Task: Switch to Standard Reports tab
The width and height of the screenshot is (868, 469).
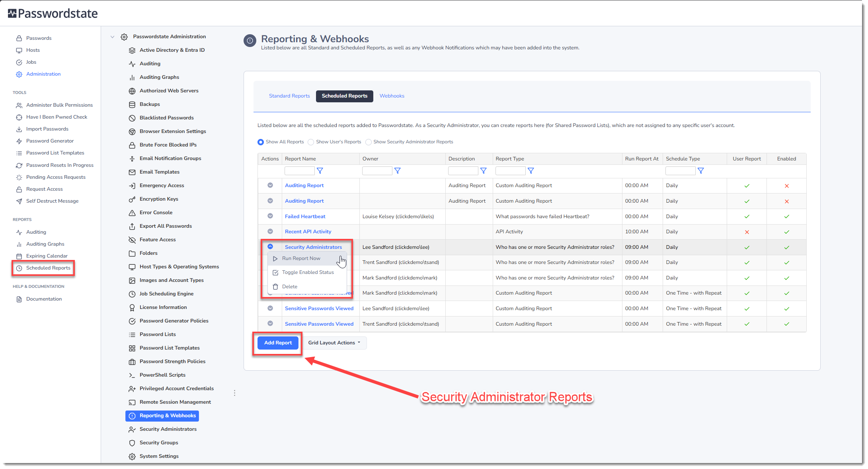Action: click(x=289, y=96)
